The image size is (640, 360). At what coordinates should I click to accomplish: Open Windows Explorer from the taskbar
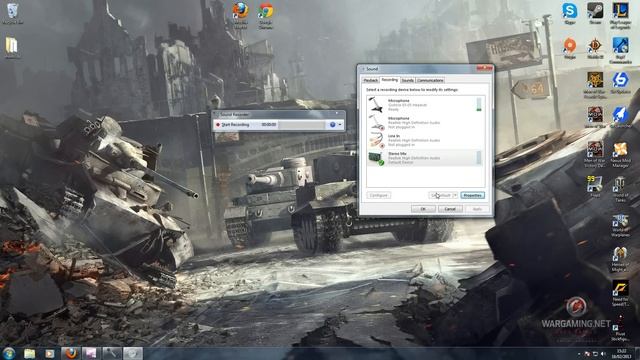coord(29,353)
